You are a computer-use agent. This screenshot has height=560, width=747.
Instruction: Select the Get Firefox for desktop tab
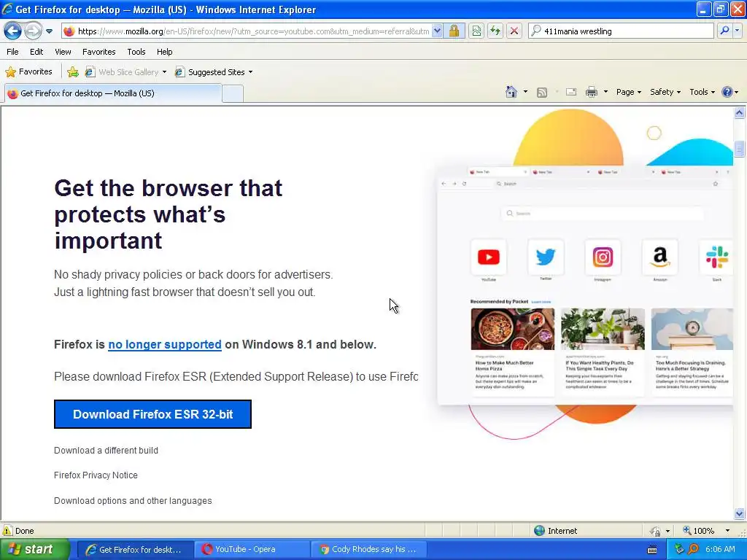click(x=113, y=93)
